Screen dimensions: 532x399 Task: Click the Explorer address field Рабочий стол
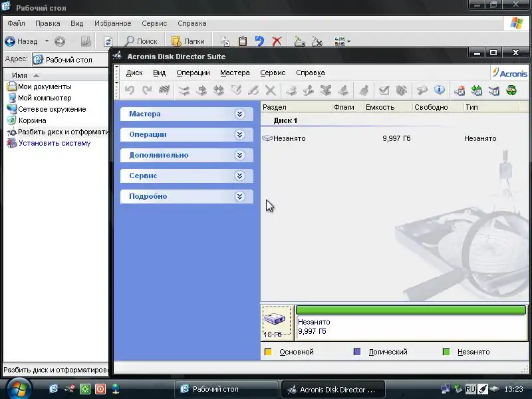coord(70,60)
